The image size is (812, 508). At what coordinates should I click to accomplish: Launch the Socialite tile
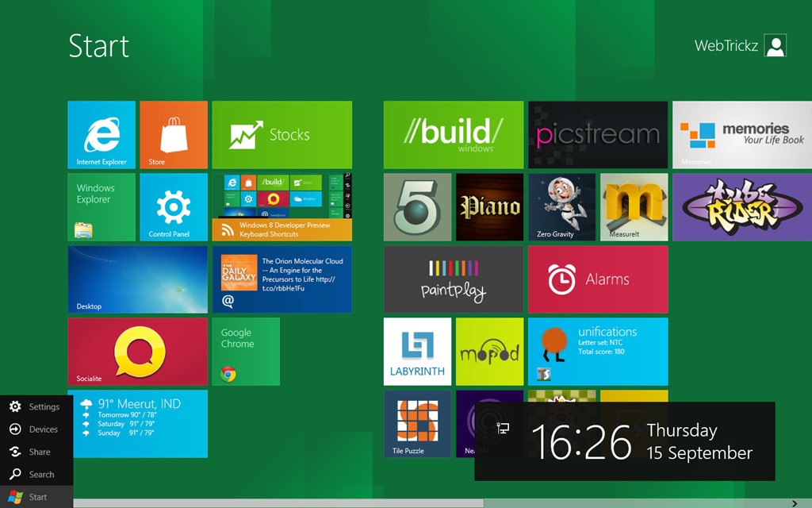(x=138, y=352)
